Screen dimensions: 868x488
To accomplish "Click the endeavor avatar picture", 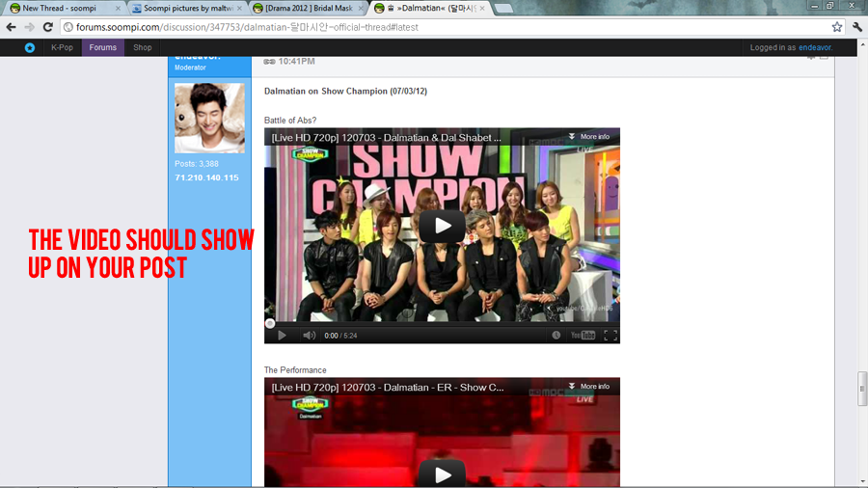I will (210, 118).
